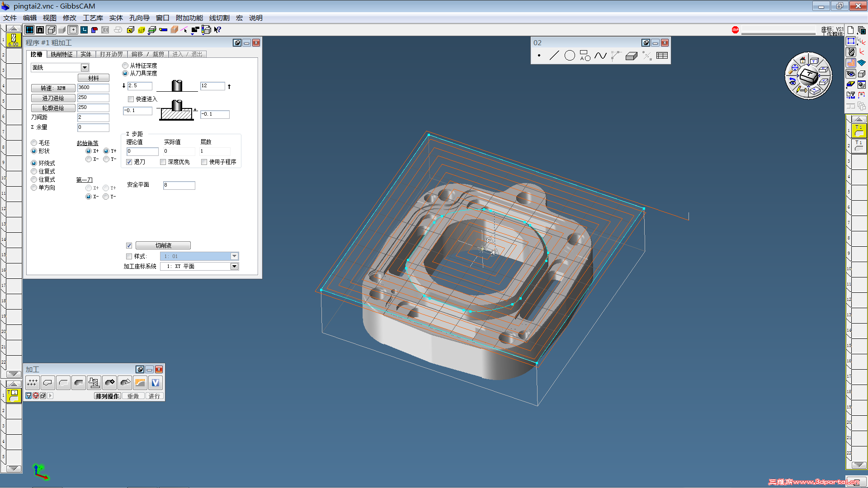Select the 毛坯 radio option
The height and width of the screenshot is (488, 868).
point(34,143)
